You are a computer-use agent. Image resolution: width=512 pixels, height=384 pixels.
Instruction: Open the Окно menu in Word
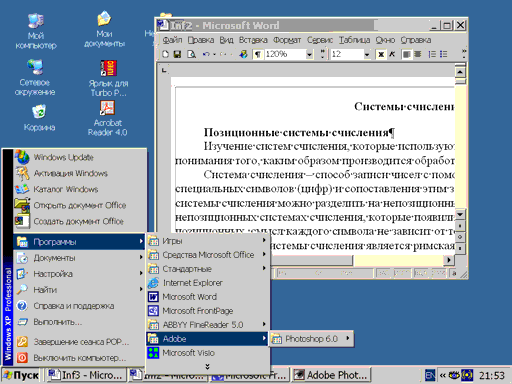point(385,40)
